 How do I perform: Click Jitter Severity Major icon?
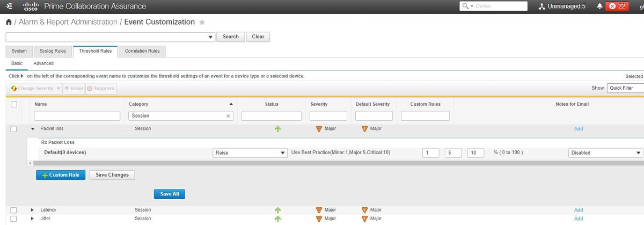319,219
